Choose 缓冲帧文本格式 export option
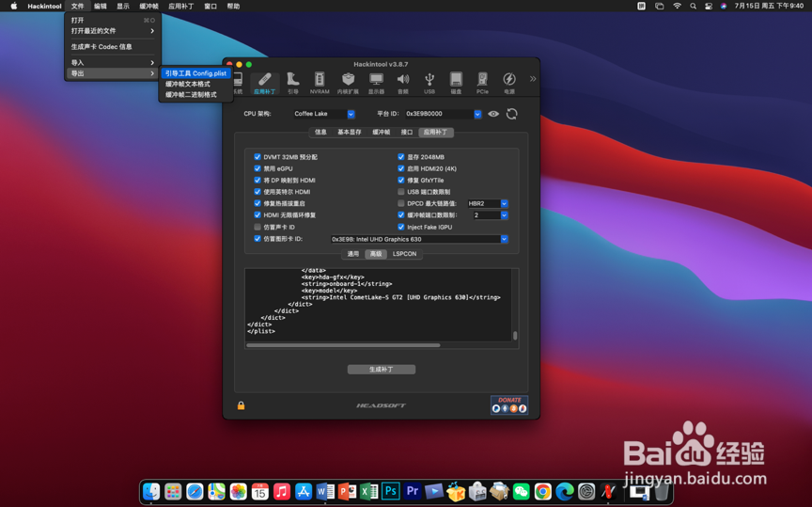Image resolution: width=812 pixels, height=507 pixels. (195, 84)
